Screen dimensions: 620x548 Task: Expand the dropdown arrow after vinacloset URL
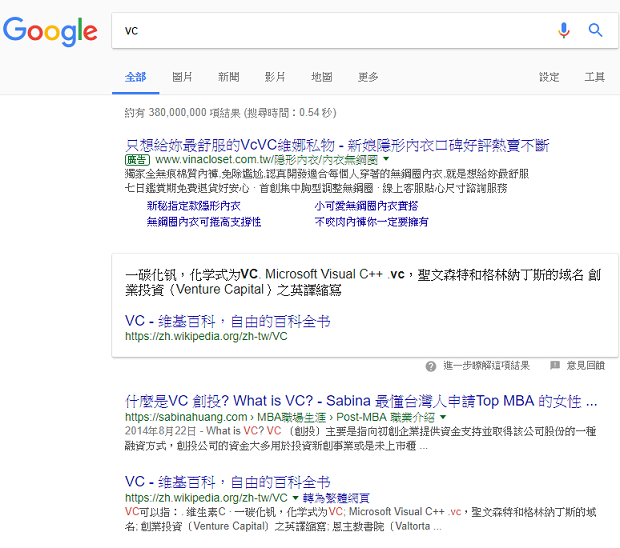[x=386, y=159]
